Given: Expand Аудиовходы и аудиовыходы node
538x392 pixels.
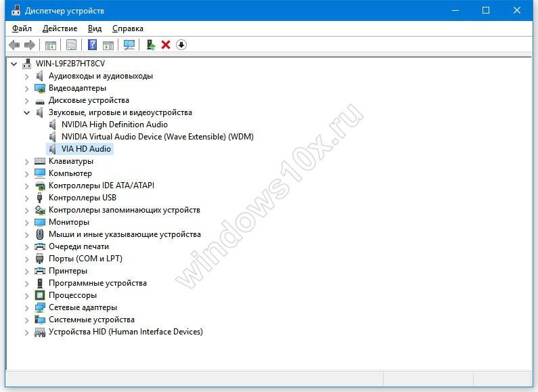Looking at the screenshot, I should coord(27,77).
